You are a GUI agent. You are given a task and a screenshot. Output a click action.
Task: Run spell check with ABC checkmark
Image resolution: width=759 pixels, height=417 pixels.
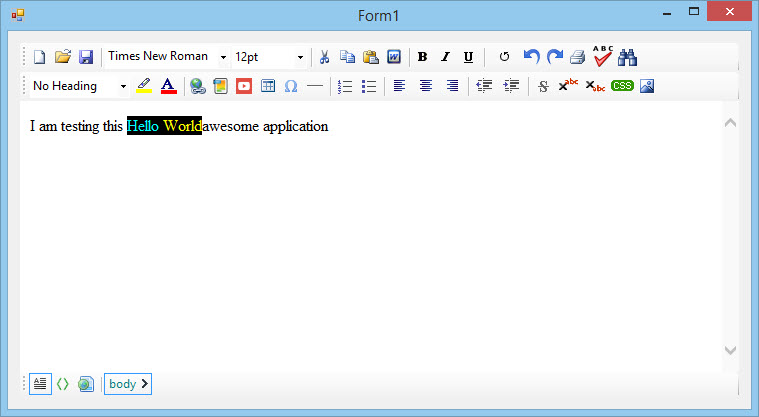pos(603,56)
